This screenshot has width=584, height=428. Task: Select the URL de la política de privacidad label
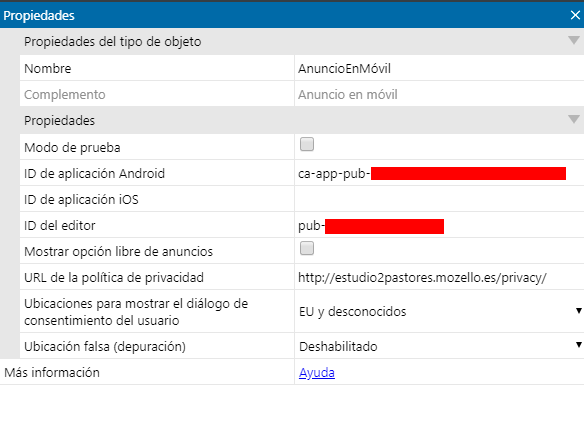tap(114, 278)
